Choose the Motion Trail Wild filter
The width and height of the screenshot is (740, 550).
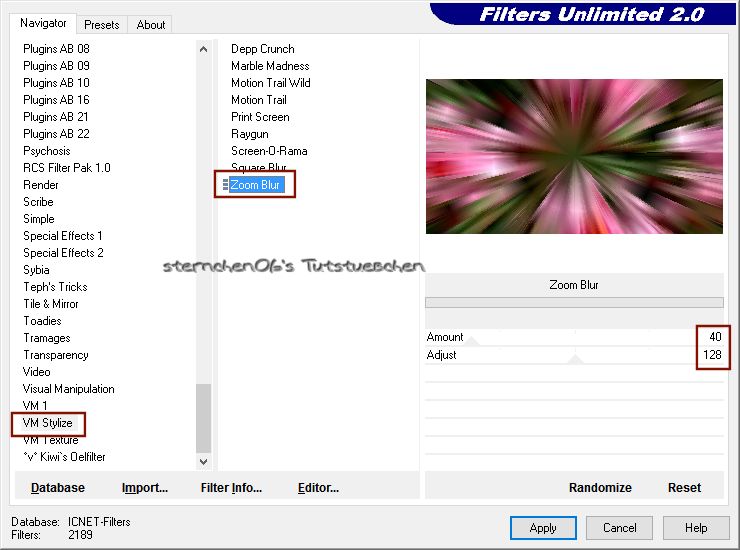pyautogui.click(x=270, y=83)
